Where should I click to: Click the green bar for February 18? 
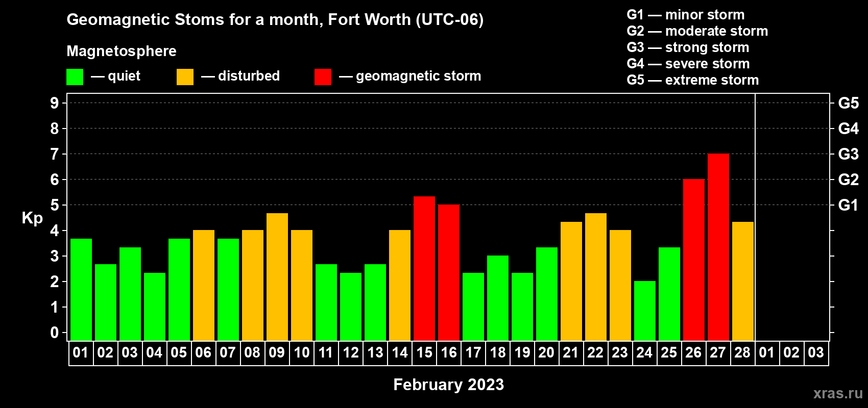point(498,298)
